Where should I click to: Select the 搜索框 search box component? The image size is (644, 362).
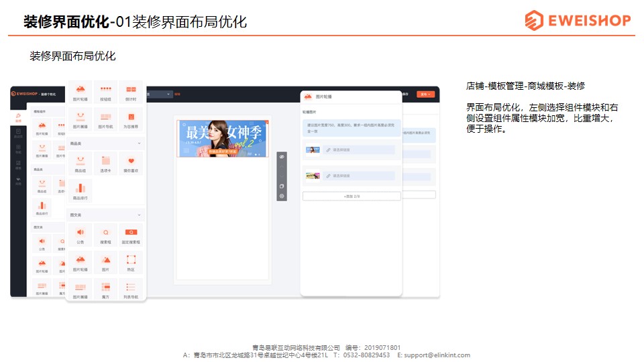click(x=105, y=235)
